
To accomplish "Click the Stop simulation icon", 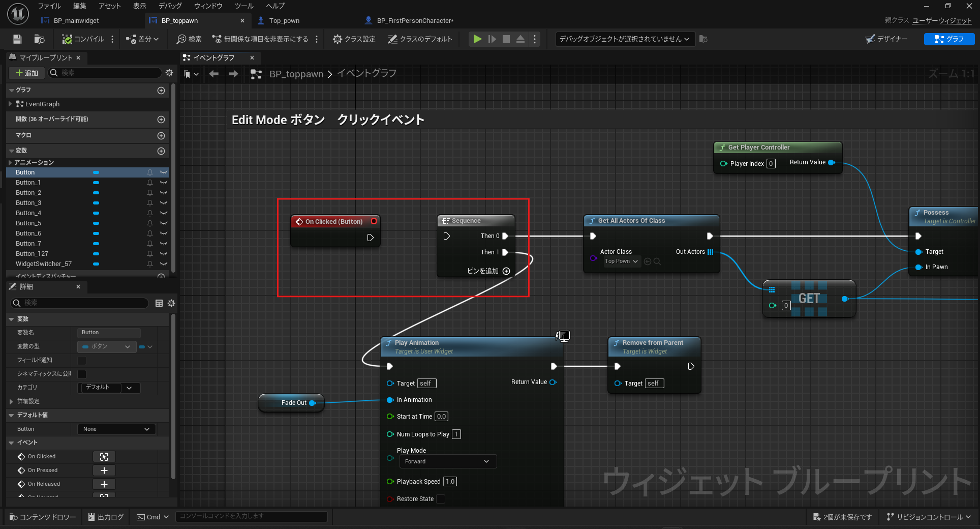I will (506, 39).
